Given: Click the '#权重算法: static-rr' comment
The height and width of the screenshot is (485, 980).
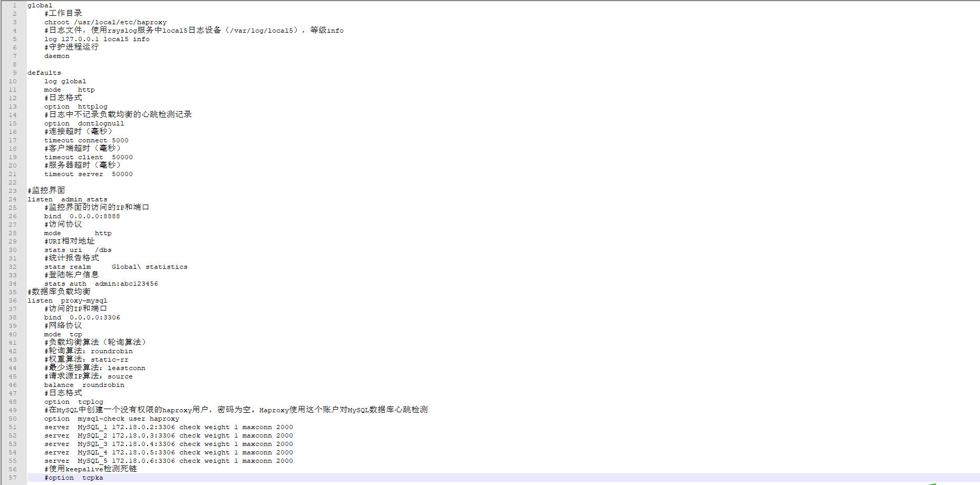Looking at the screenshot, I should pyautogui.click(x=86, y=360).
